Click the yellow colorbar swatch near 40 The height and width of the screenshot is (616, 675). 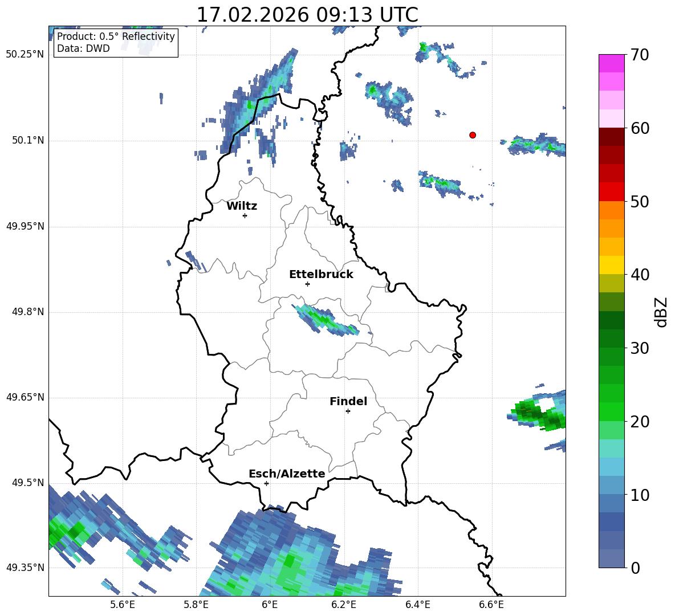point(612,265)
